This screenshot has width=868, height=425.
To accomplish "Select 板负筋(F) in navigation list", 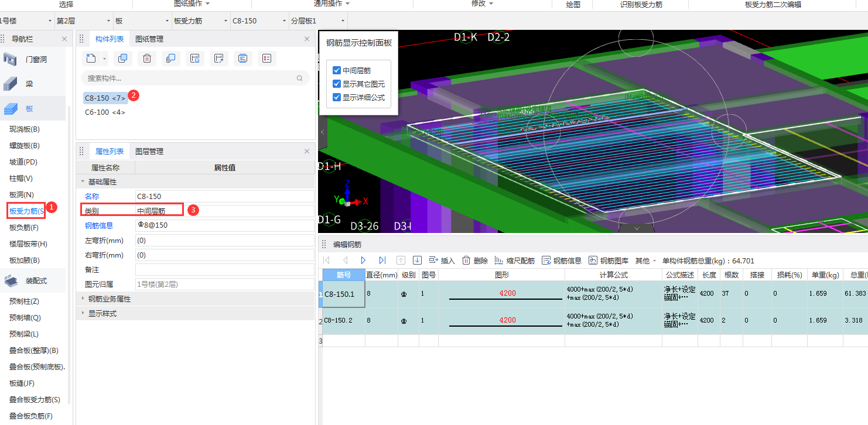I will click(x=24, y=228).
